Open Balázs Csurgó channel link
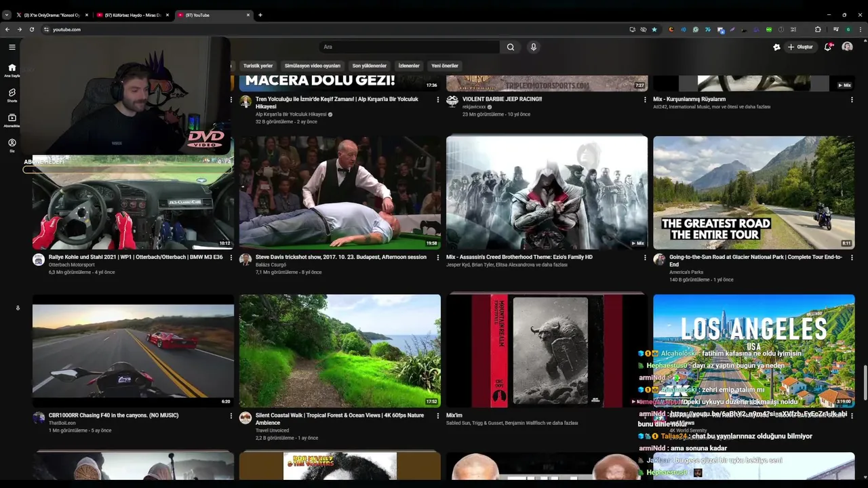The width and height of the screenshot is (868, 488). 271,264
